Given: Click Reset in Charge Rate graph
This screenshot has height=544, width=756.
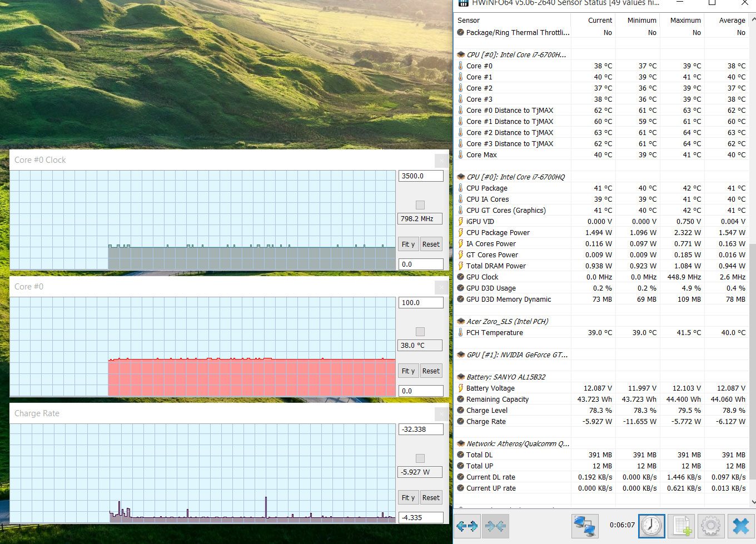Looking at the screenshot, I should click(x=431, y=497).
